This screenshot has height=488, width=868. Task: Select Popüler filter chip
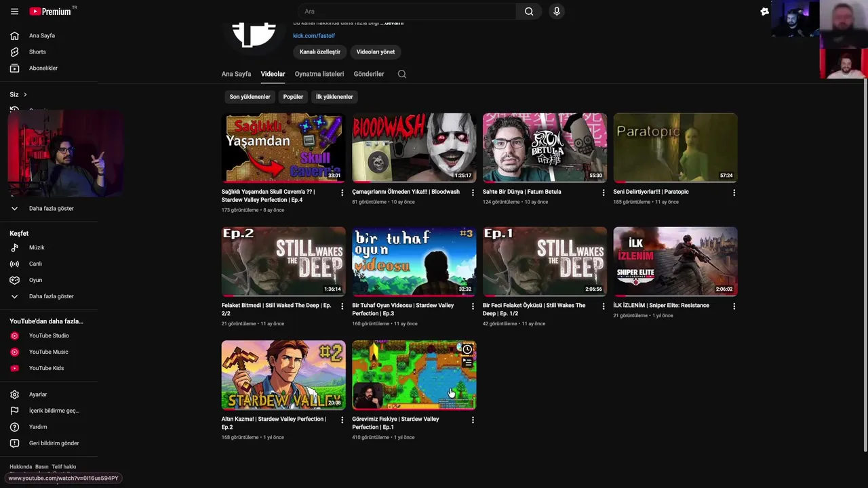293,97
